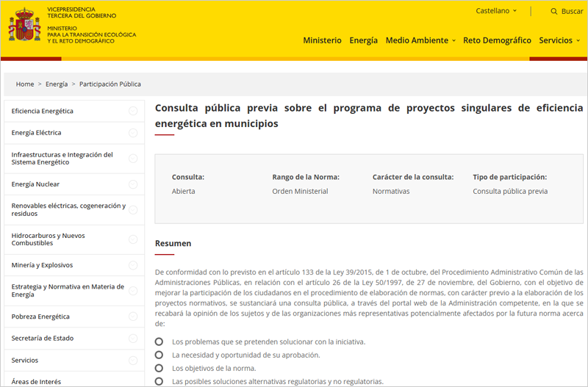Click the Spanish government coat of arms logo
Screen dimensions: 588x387
24,25
